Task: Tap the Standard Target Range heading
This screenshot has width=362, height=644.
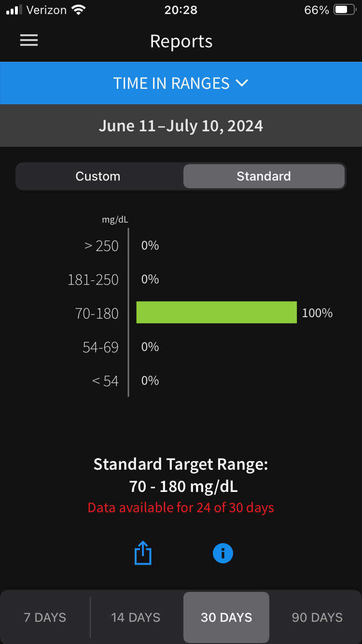Action: click(181, 464)
